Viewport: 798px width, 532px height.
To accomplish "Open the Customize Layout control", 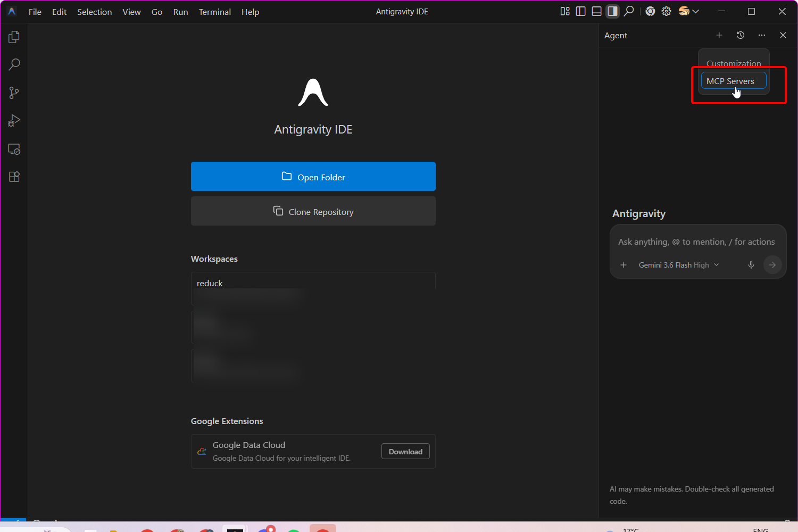I will pos(565,11).
